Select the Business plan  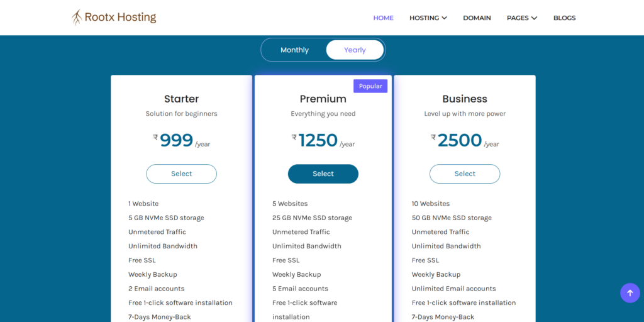coord(465,174)
